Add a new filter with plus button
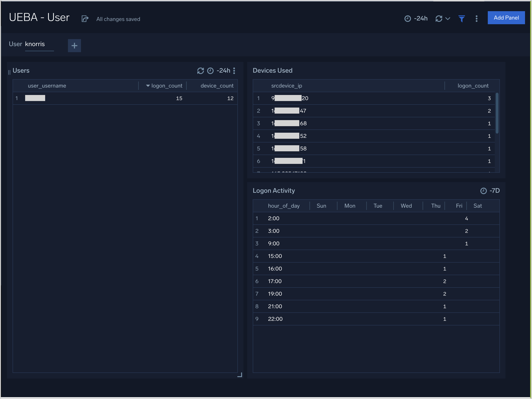Image resolution: width=532 pixels, height=399 pixels. 74,46
